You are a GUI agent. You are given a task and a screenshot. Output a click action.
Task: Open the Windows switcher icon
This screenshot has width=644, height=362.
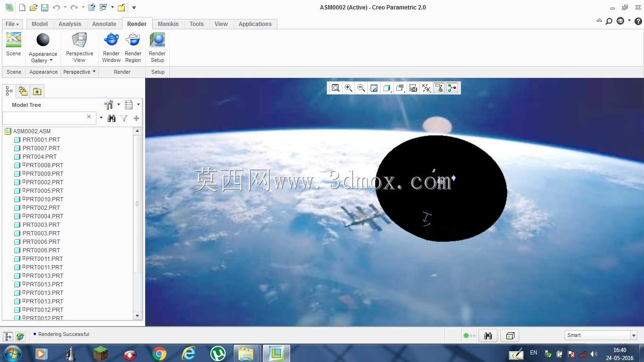tap(103, 8)
